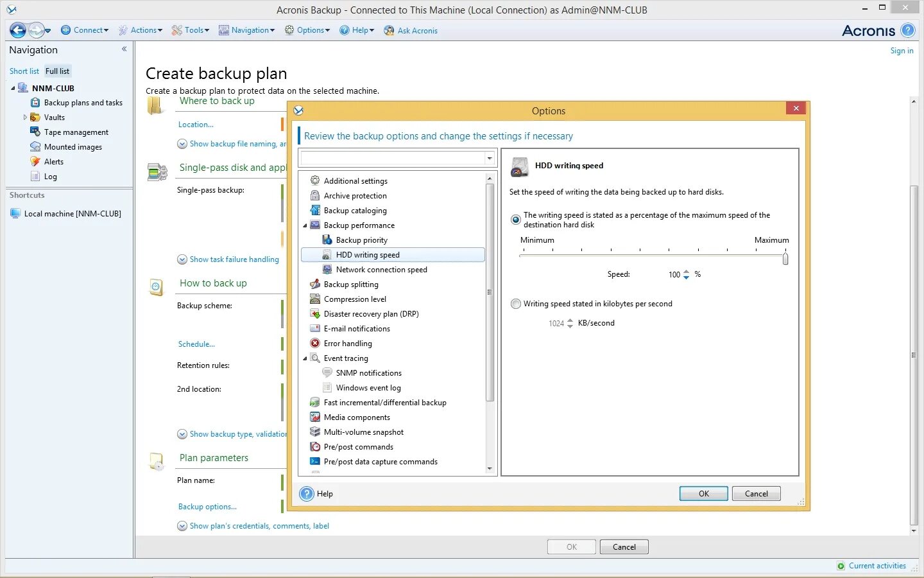Viewport: 924px width, 578px height.
Task: Expand Show task failure handling section
Action: [x=182, y=259]
